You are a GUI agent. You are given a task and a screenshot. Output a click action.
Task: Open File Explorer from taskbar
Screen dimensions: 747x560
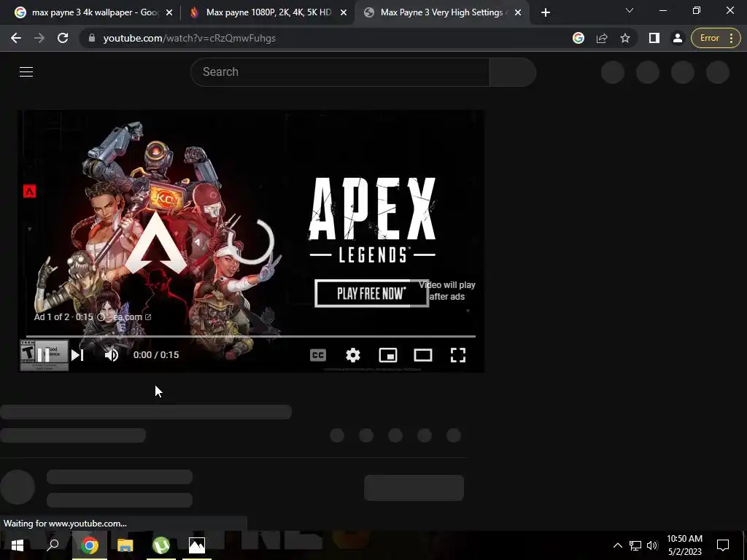click(x=125, y=545)
